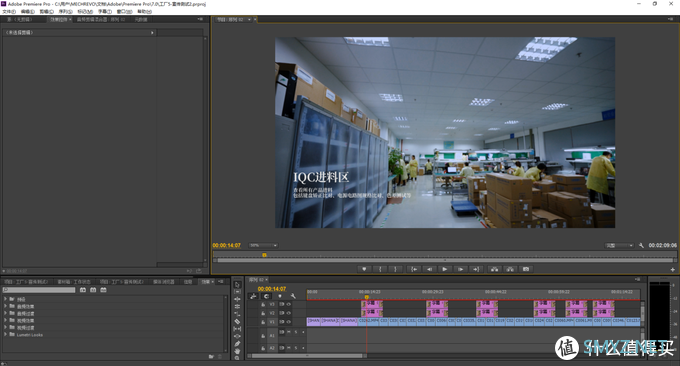Select the Track Select tool
Image resolution: width=680 pixels, height=366 pixels.
(237, 292)
